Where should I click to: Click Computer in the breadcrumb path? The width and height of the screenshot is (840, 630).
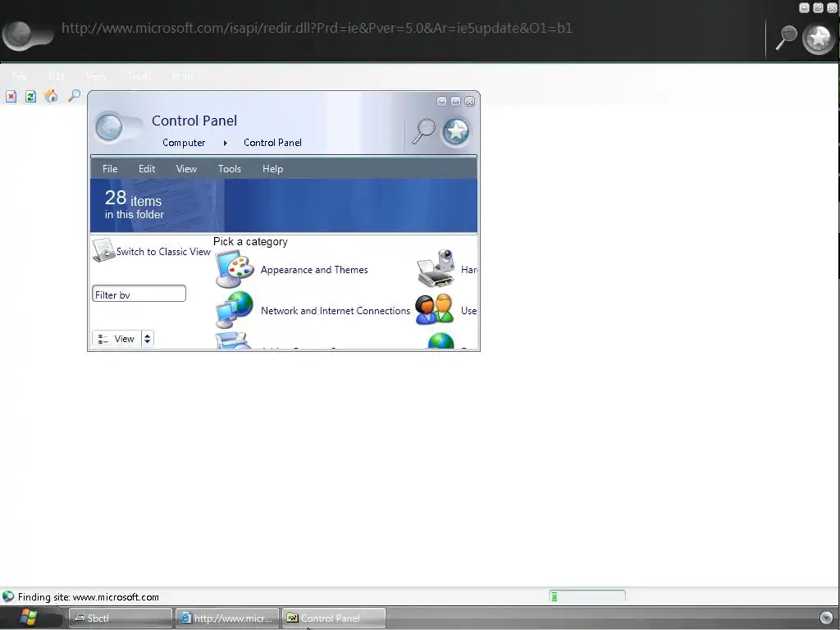click(x=184, y=143)
